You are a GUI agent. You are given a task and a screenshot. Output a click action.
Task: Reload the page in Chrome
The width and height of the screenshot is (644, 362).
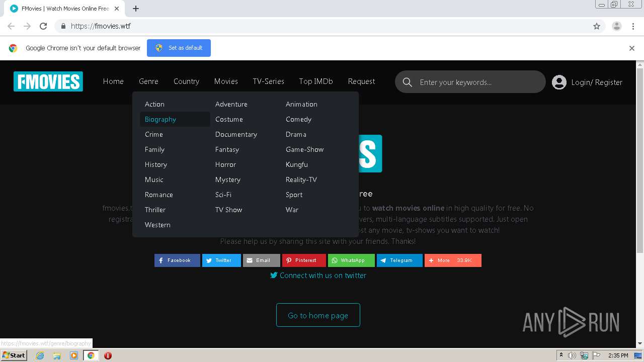click(43, 26)
